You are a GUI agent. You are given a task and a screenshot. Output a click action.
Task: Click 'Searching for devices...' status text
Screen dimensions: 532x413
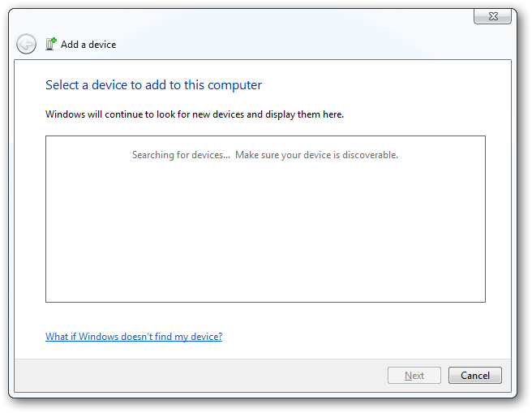click(x=181, y=155)
